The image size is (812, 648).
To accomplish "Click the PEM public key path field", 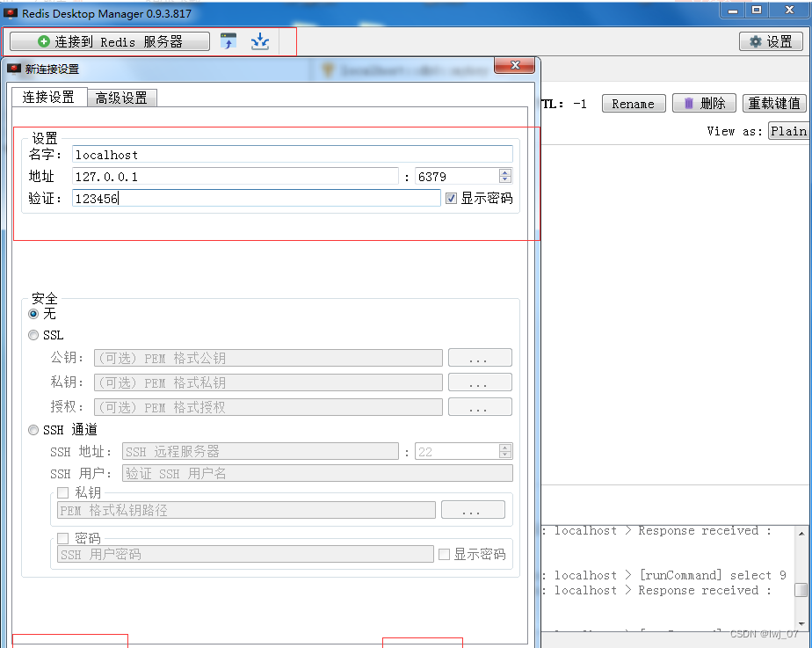I will [x=268, y=358].
